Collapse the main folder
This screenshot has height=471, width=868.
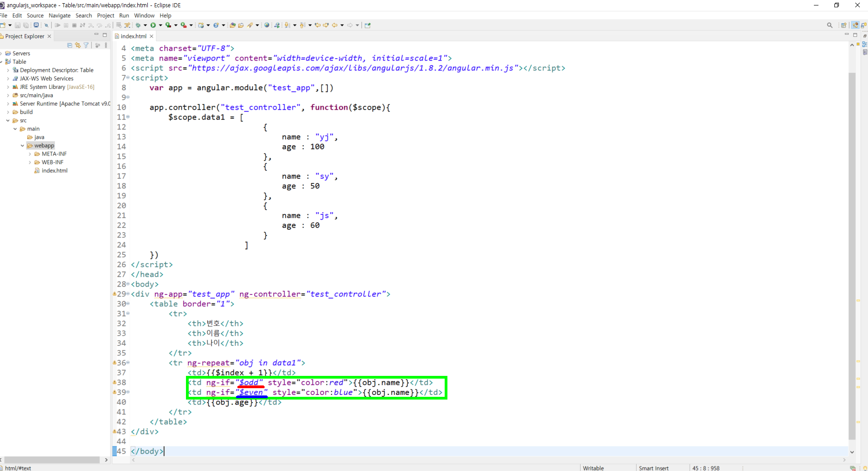click(x=15, y=129)
